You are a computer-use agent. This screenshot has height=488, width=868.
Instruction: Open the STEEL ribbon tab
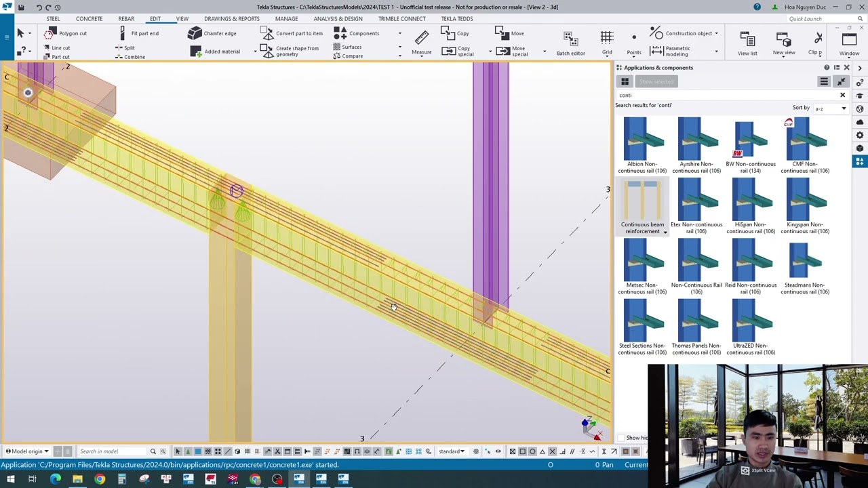[x=53, y=19]
